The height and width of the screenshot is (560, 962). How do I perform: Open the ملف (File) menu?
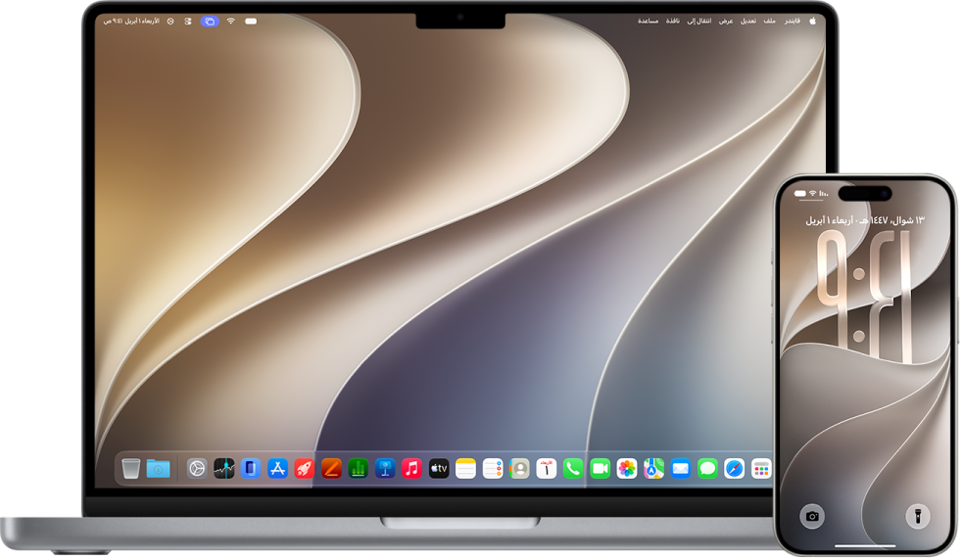[769, 21]
